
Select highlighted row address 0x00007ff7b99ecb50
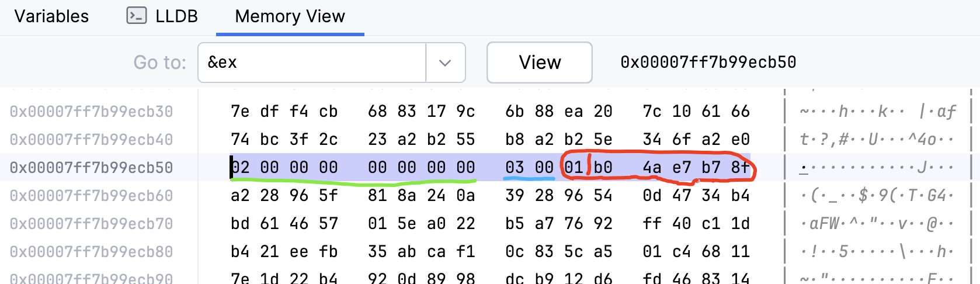click(91, 168)
